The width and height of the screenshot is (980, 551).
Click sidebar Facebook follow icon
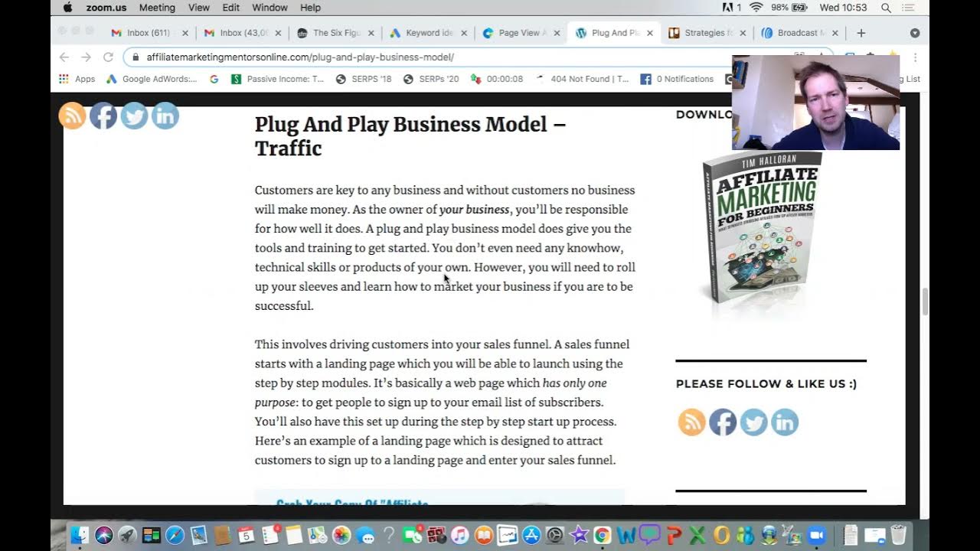tap(723, 422)
